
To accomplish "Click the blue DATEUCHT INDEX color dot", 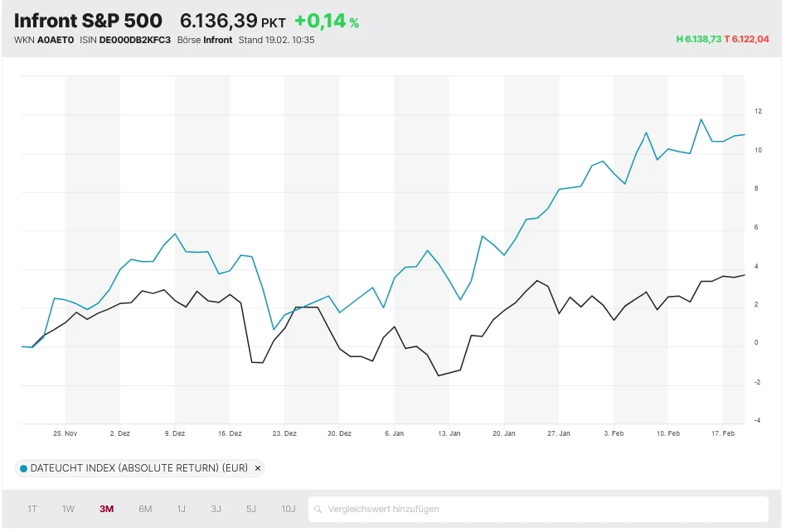I will 24,468.
